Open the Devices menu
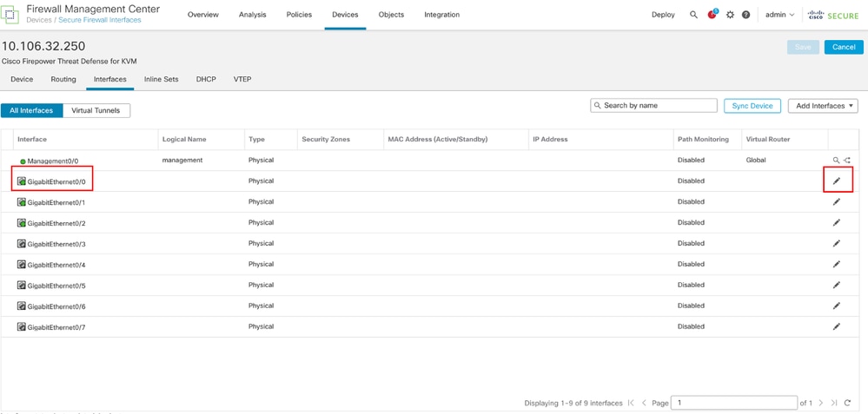This screenshot has height=414, width=868. [345, 15]
